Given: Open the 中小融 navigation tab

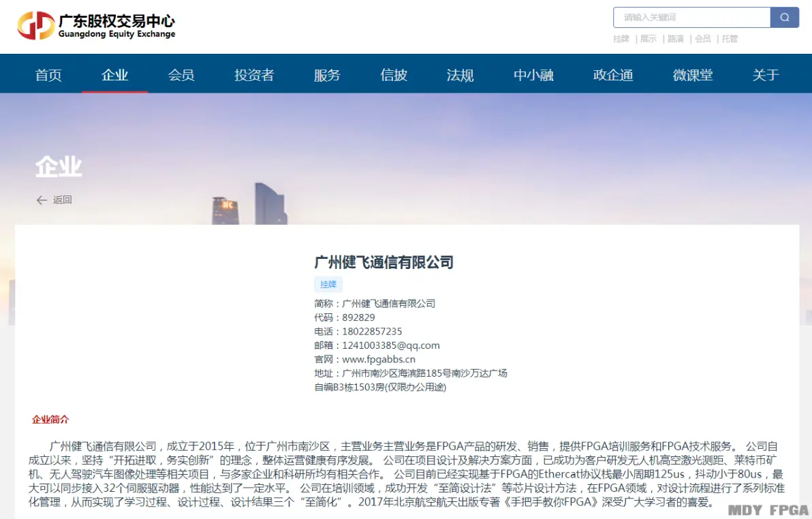Looking at the screenshot, I should pos(533,75).
